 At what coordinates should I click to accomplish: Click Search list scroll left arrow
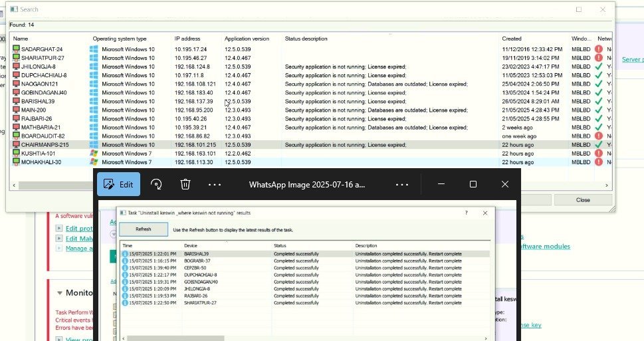click(x=14, y=185)
